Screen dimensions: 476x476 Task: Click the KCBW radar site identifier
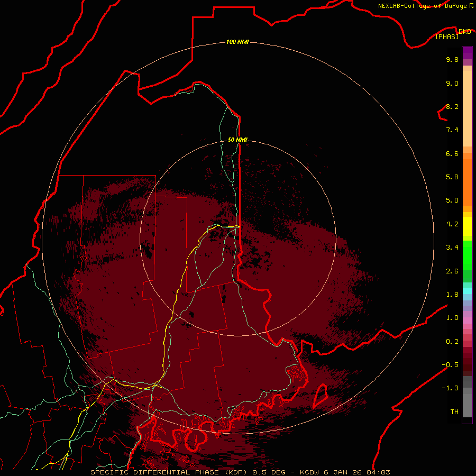[x=310, y=472]
